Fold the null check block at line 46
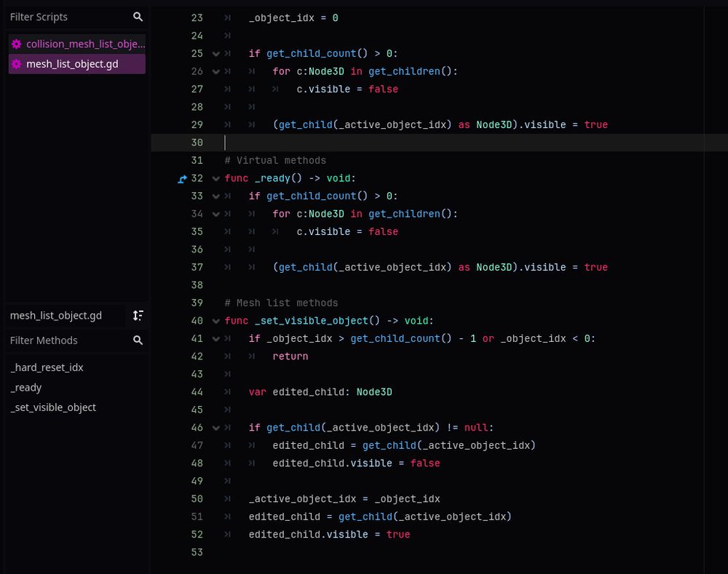Viewport: 728px width, 574px height. (216, 428)
